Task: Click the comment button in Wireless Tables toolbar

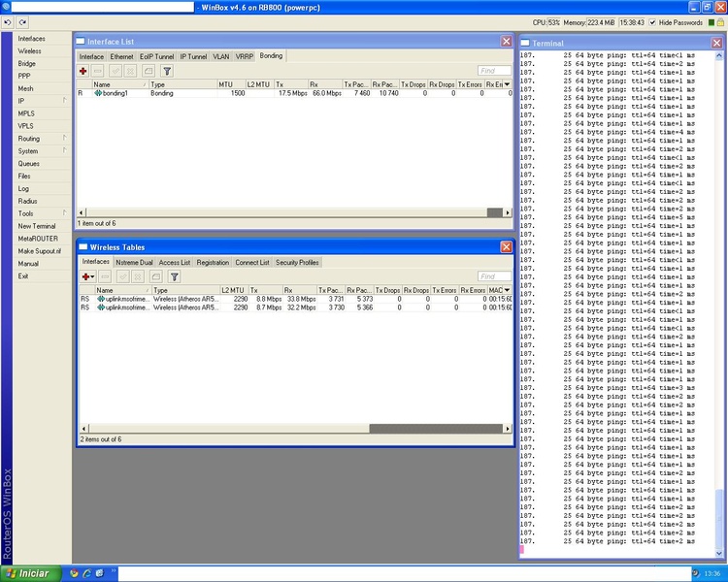Action: tap(155, 276)
